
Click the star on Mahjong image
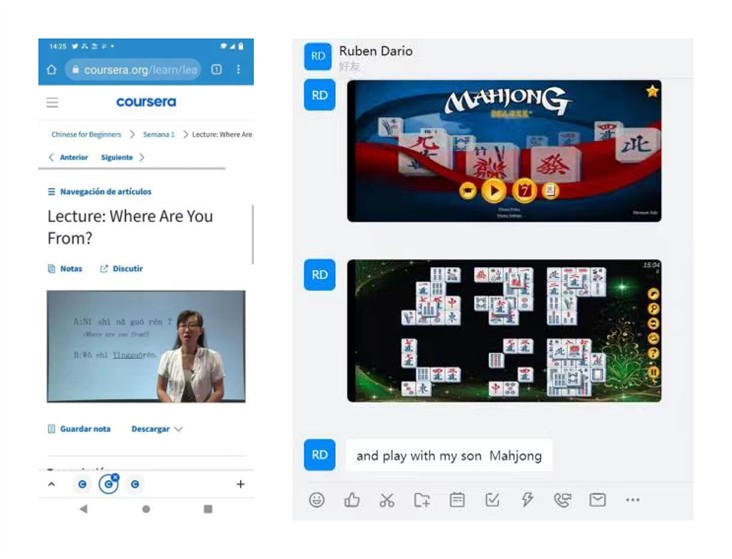pos(652,91)
